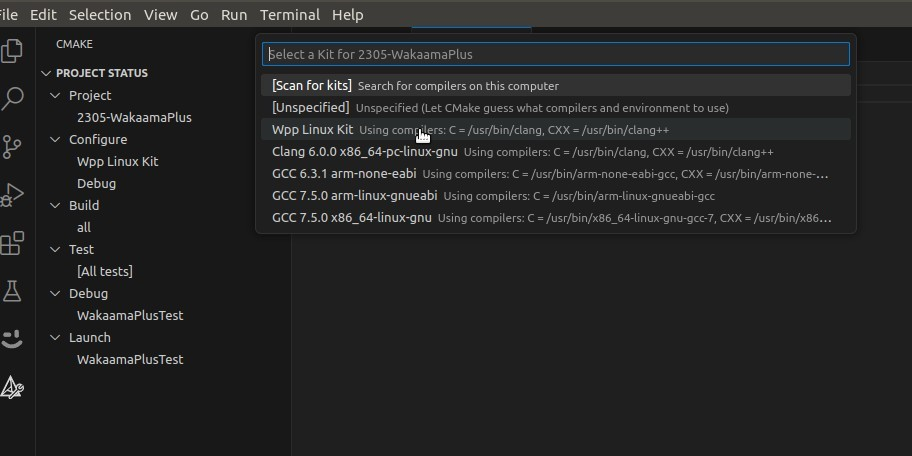Screen dimensions: 912x456
Task: Open the Testing flask icon
Action: click(13, 291)
